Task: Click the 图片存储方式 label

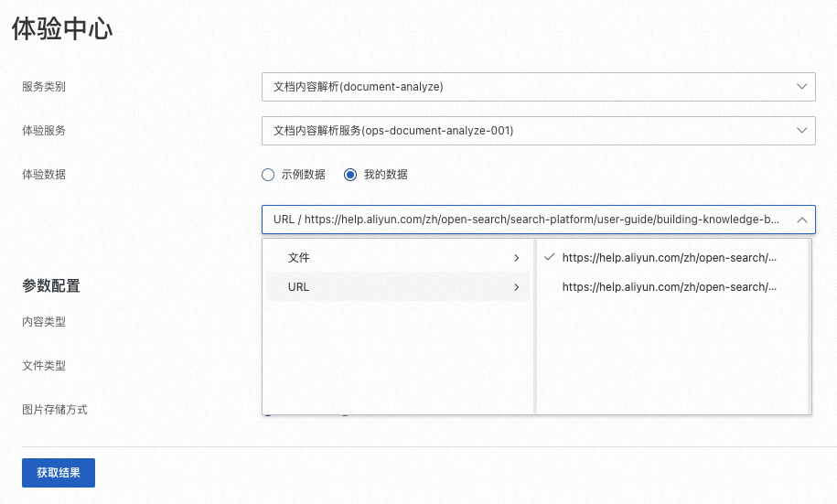Action: (55, 410)
